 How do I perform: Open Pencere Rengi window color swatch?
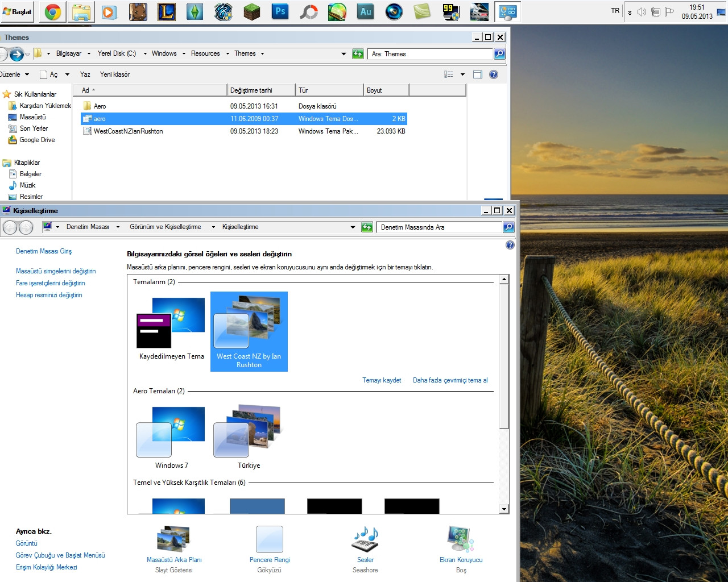tap(269, 539)
